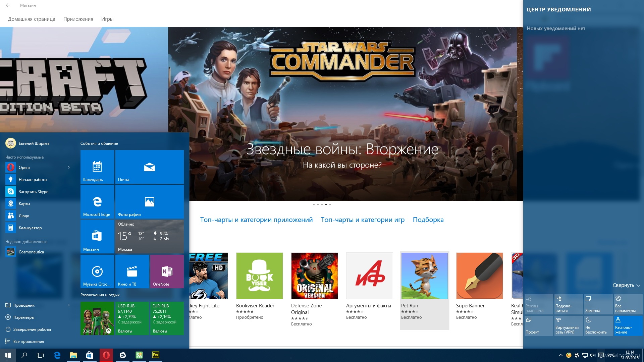Toggle Режим планшета quick action
The width and height of the screenshot is (644, 362).
pyautogui.click(x=539, y=304)
